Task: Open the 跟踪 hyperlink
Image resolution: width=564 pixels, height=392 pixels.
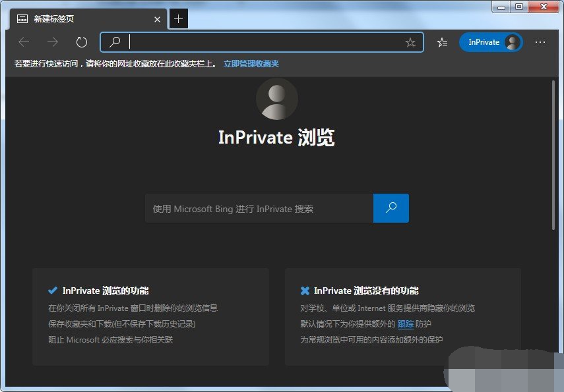Action: click(405, 324)
